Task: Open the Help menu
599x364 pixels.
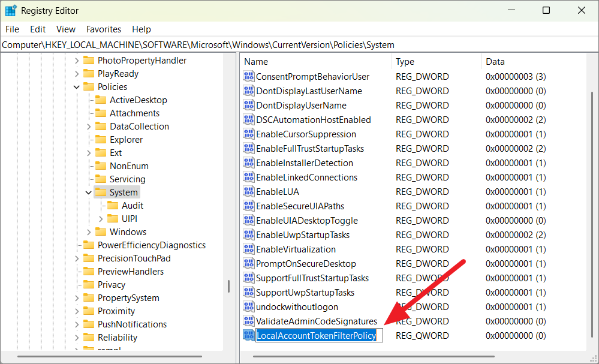Action: click(x=142, y=29)
